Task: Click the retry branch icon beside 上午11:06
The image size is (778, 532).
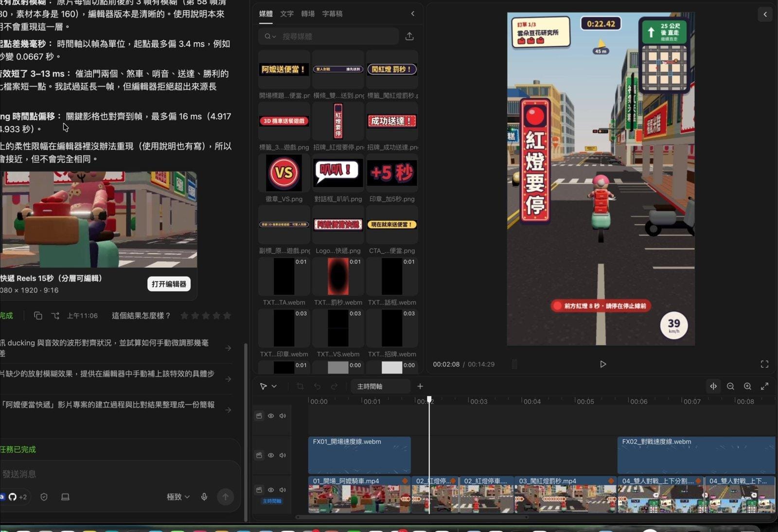Action: (x=55, y=316)
